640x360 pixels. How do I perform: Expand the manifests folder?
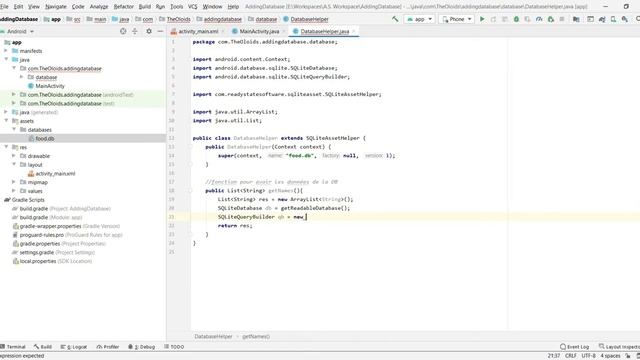click(x=6, y=51)
